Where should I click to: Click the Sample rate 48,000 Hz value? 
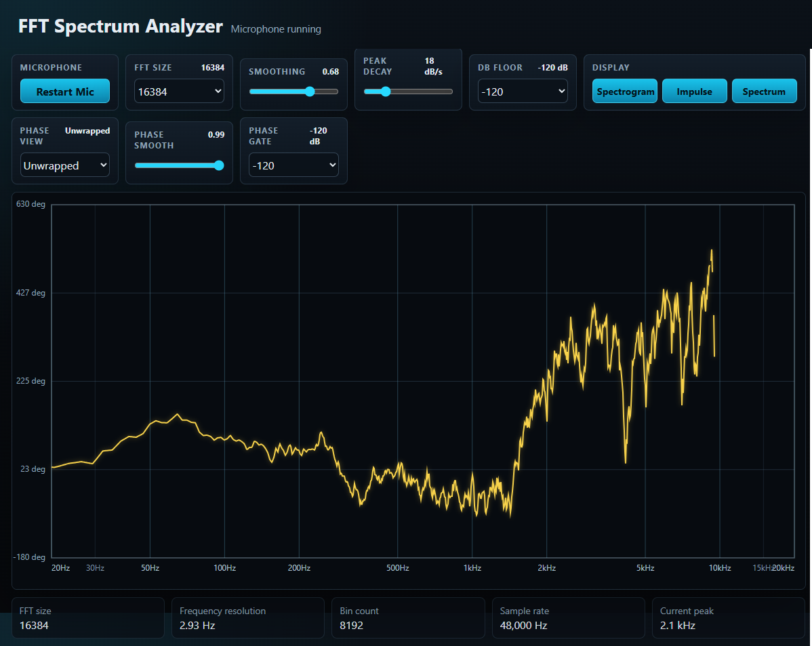pos(523,625)
